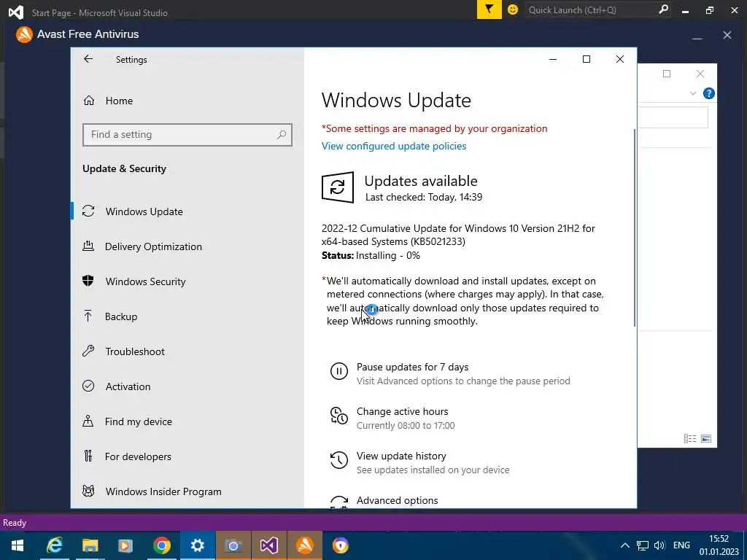Click the Avast taskbar icon
Viewport: 747px width, 560px height.
click(x=305, y=545)
